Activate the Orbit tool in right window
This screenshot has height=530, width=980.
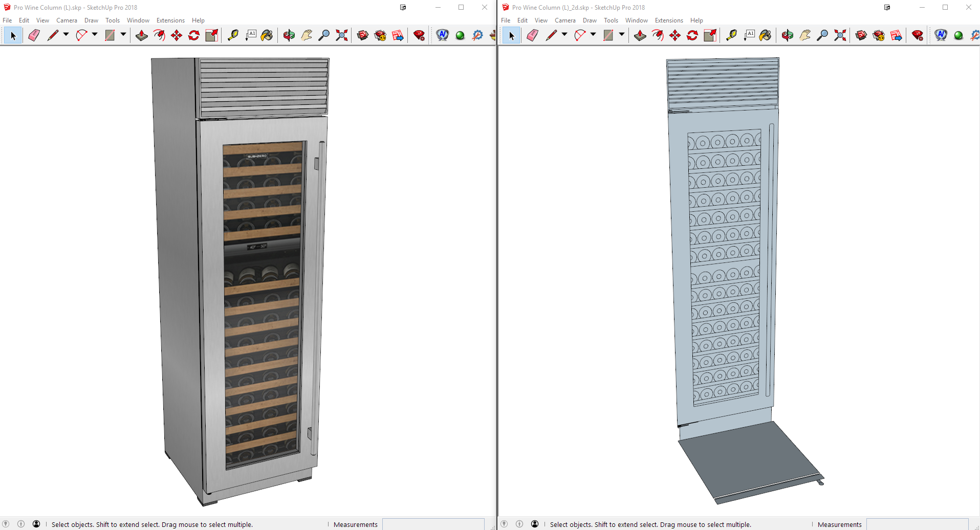[x=788, y=35]
